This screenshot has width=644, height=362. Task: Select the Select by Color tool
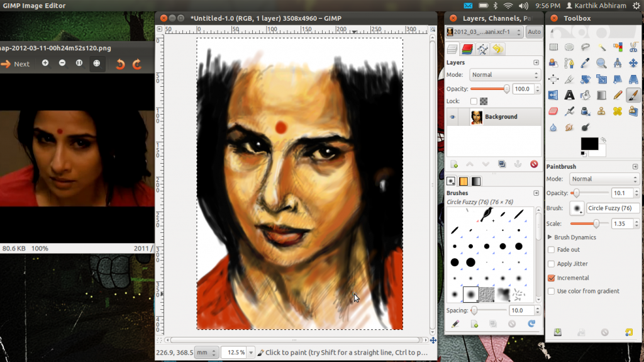(618, 47)
